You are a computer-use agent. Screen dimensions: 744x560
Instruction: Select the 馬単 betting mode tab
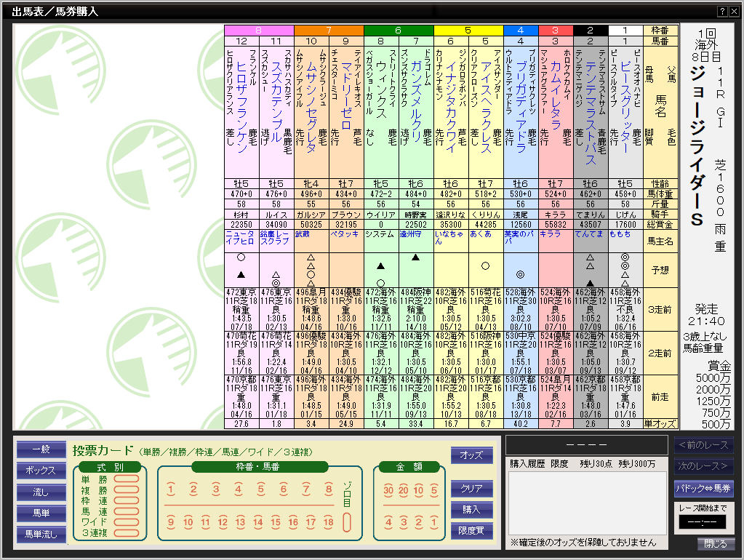[41, 513]
